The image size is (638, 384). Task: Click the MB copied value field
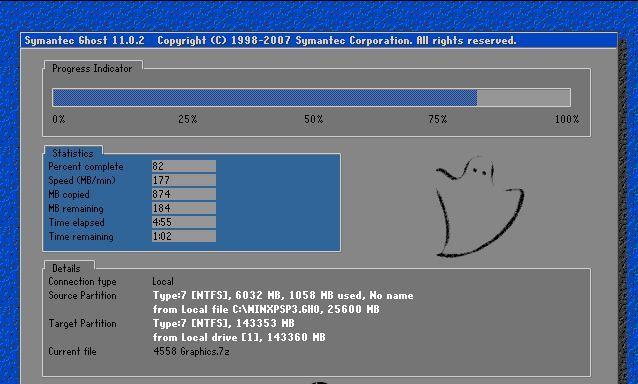point(184,194)
